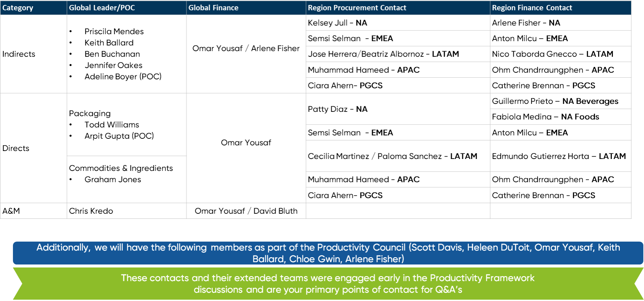The image size is (644, 301).
Task: Click the Chris Kredo cell
Action: (91, 211)
